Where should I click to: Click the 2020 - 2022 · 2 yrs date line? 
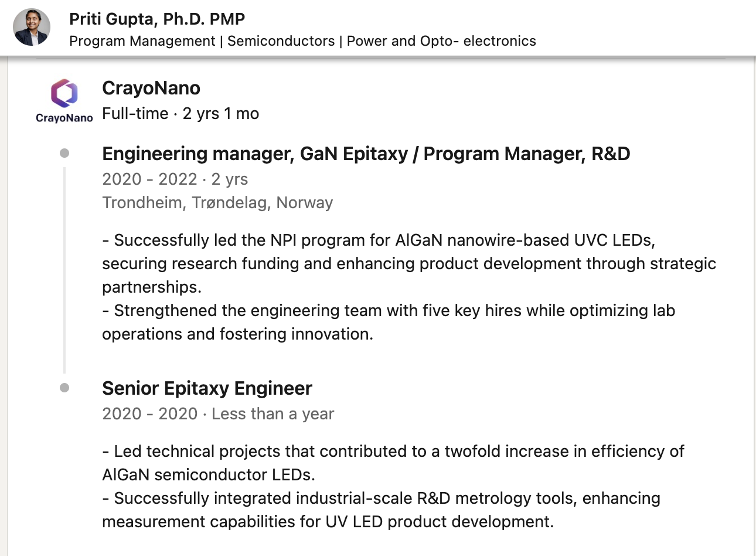pos(175,179)
